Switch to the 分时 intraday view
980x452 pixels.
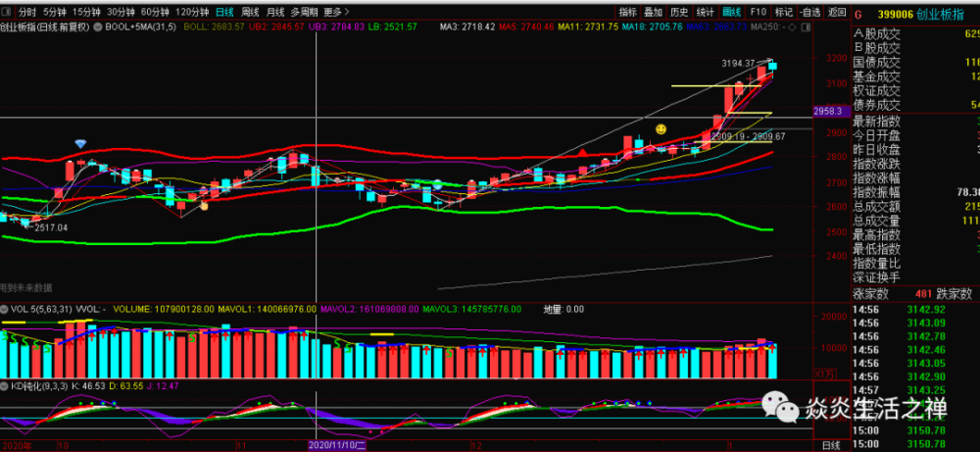tap(26, 13)
